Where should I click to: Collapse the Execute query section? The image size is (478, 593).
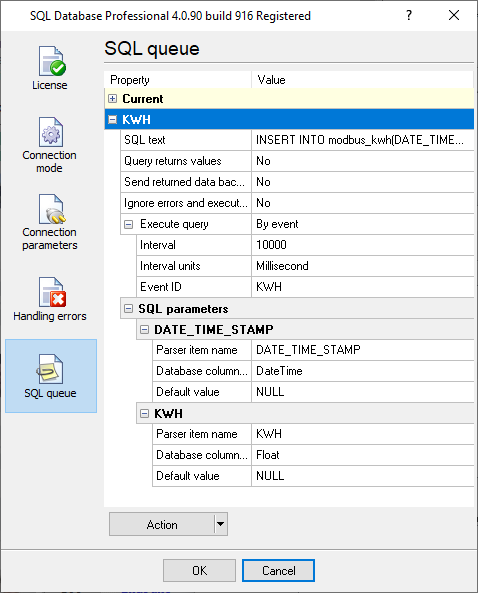[x=128, y=224]
